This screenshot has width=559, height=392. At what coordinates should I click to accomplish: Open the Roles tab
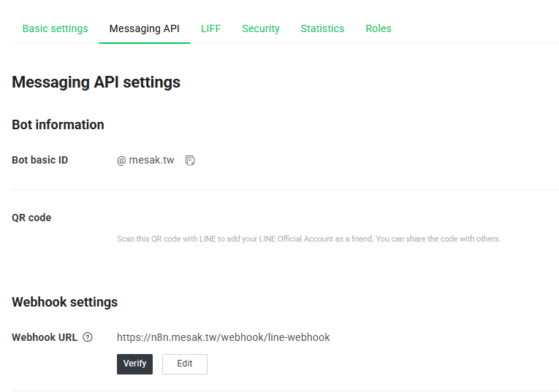pyautogui.click(x=379, y=28)
